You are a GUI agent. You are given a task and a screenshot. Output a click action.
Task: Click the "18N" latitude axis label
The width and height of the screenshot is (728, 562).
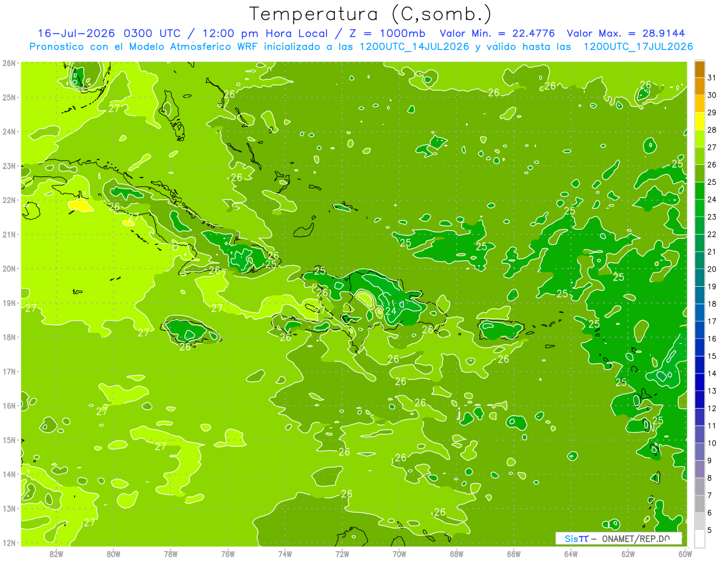(9, 337)
